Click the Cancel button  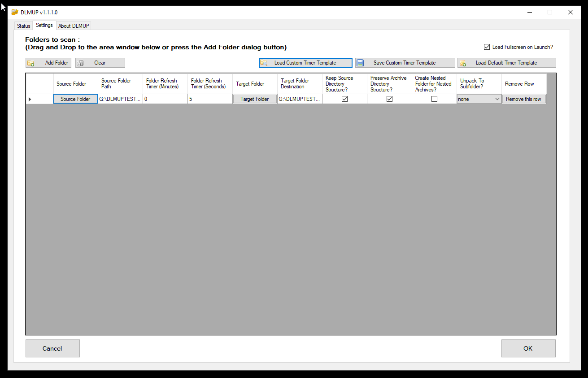[x=52, y=348]
